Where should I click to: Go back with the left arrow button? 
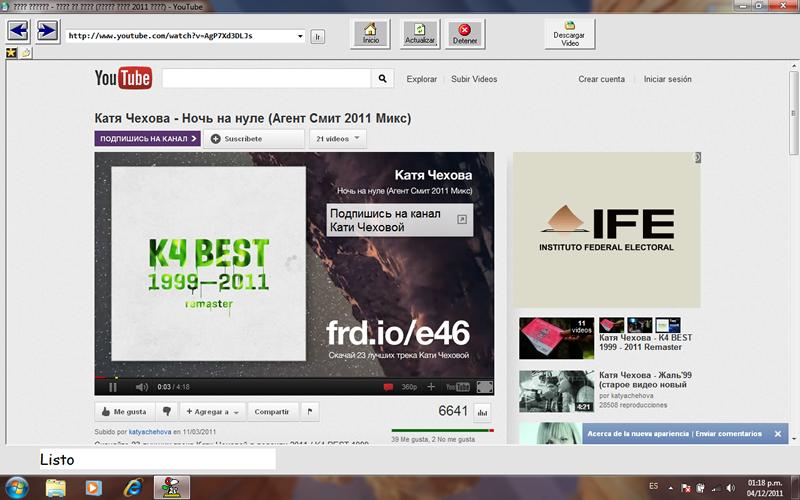[x=18, y=31]
